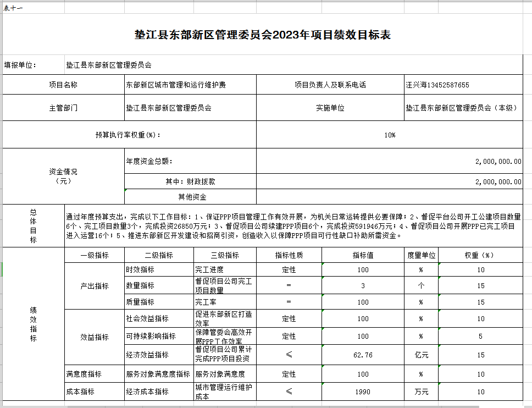Click '定性' in the 完工进度 row
This screenshot has width=532, height=408.
click(x=289, y=269)
